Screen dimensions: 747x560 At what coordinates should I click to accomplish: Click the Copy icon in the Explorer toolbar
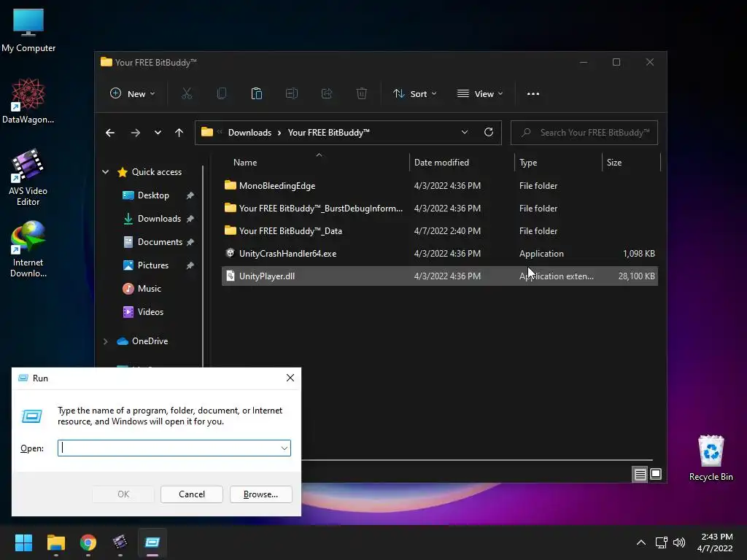(x=222, y=94)
